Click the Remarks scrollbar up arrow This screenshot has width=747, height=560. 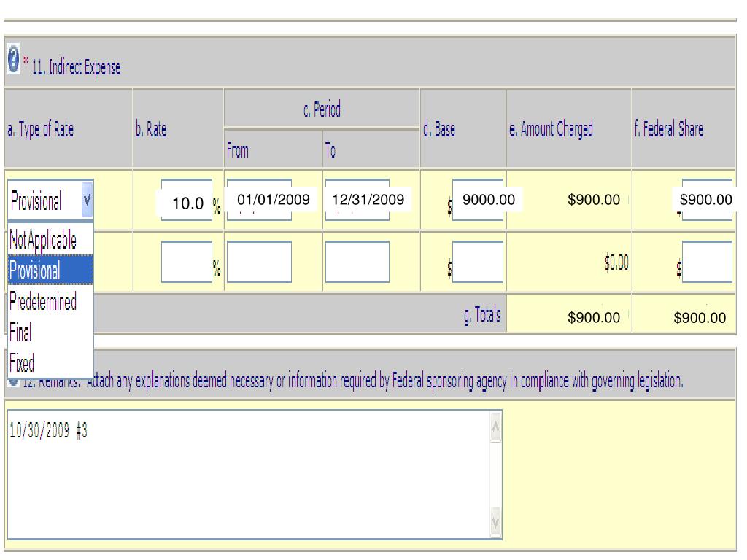click(x=495, y=427)
